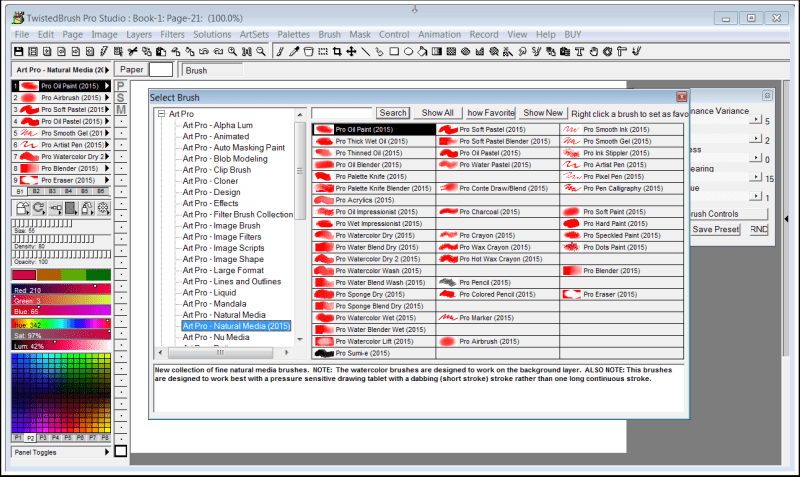
Task: Click the M shortcut panel button
Action: (x=121, y=109)
